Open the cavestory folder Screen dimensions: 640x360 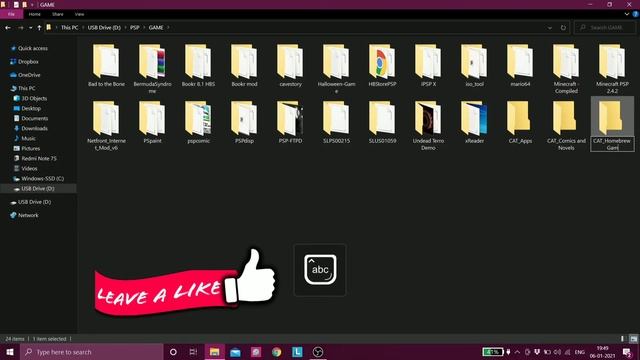click(x=290, y=66)
